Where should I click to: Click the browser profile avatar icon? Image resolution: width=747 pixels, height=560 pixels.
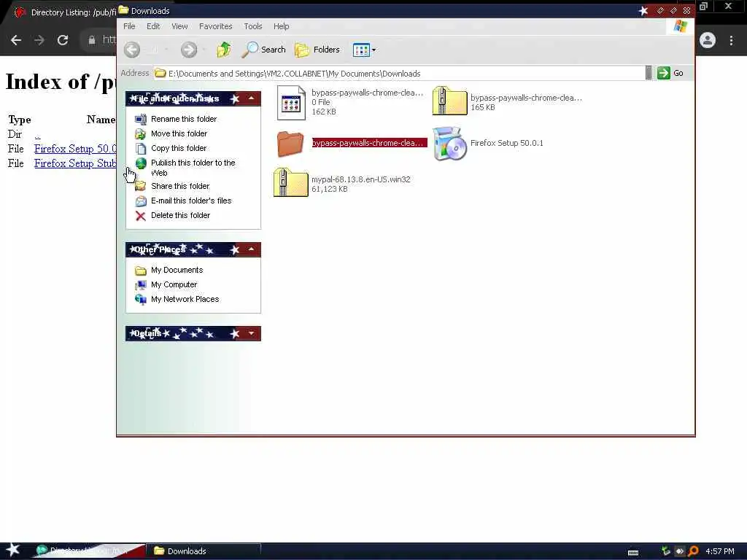(x=708, y=40)
